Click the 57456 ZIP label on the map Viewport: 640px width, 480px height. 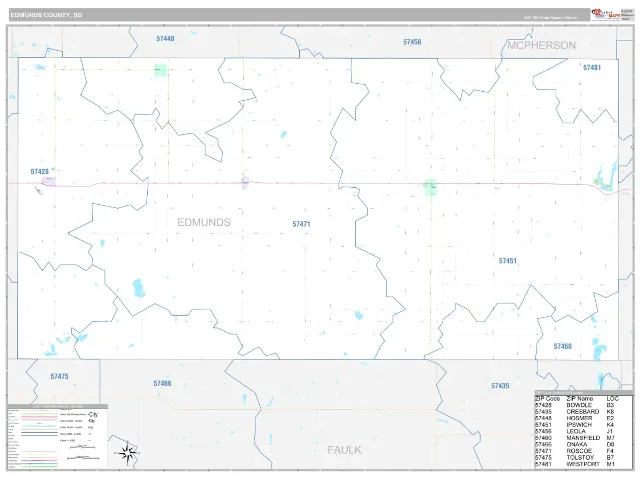tap(412, 42)
